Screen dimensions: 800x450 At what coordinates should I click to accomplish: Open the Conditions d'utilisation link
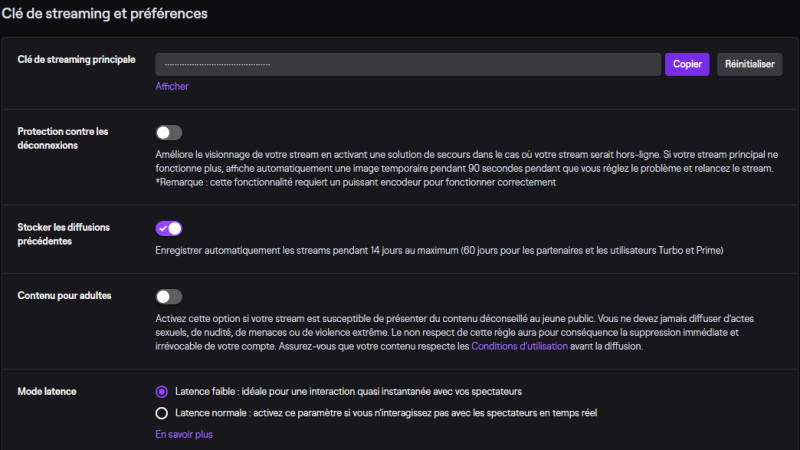click(x=519, y=346)
